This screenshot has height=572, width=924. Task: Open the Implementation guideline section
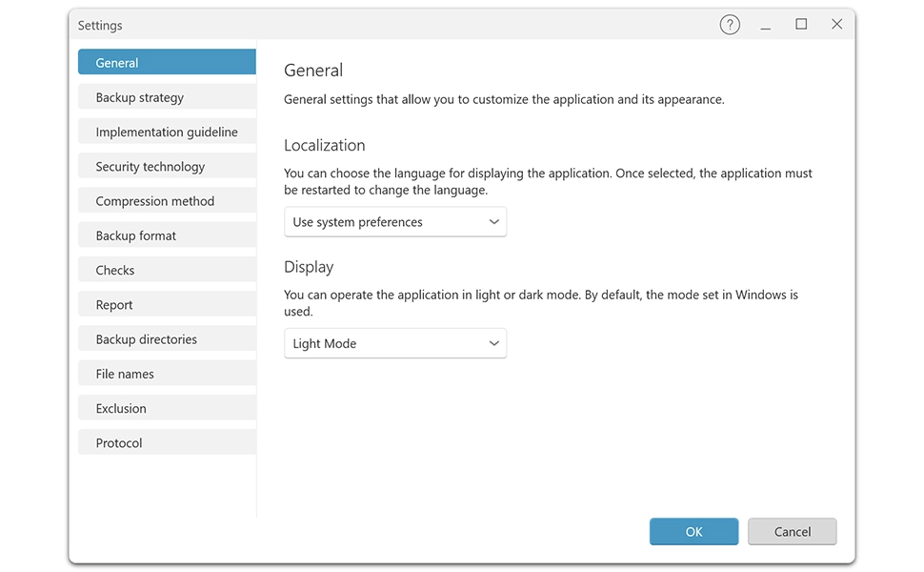[166, 132]
